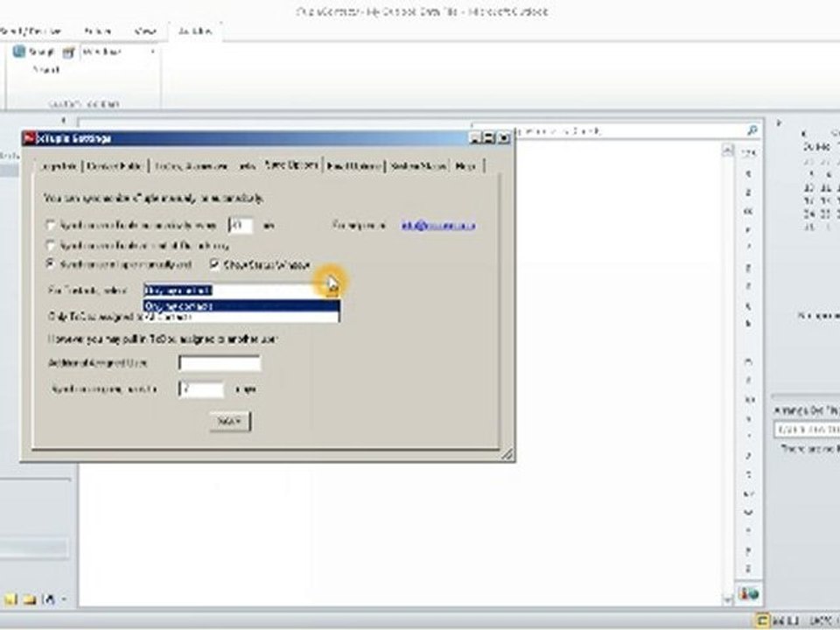Viewport: 840px width, 630px height.
Task: Choose the unhighlighted option in ToDos dropdown list
Action: (x=241, y=317)
